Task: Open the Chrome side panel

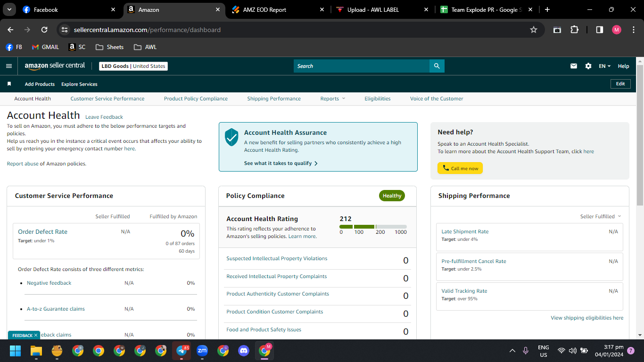Action: 600,30
